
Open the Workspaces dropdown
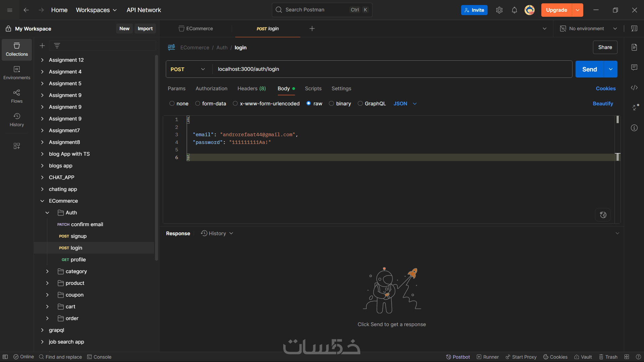(96, 10)
